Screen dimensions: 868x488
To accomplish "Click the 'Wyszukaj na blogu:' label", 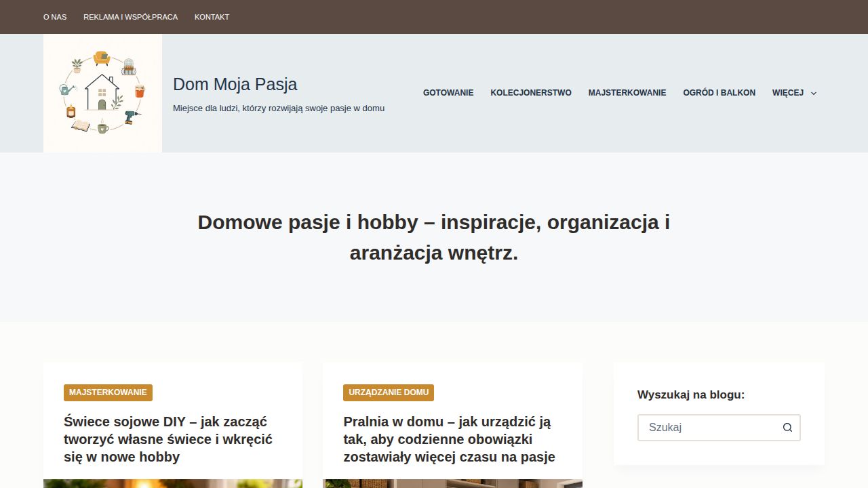I will (x=691, y=394).
